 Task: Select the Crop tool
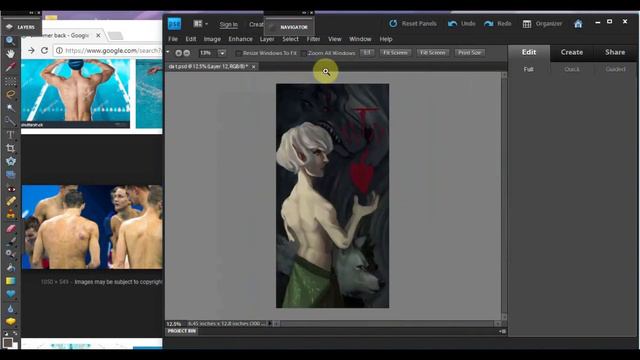[10, 148]
